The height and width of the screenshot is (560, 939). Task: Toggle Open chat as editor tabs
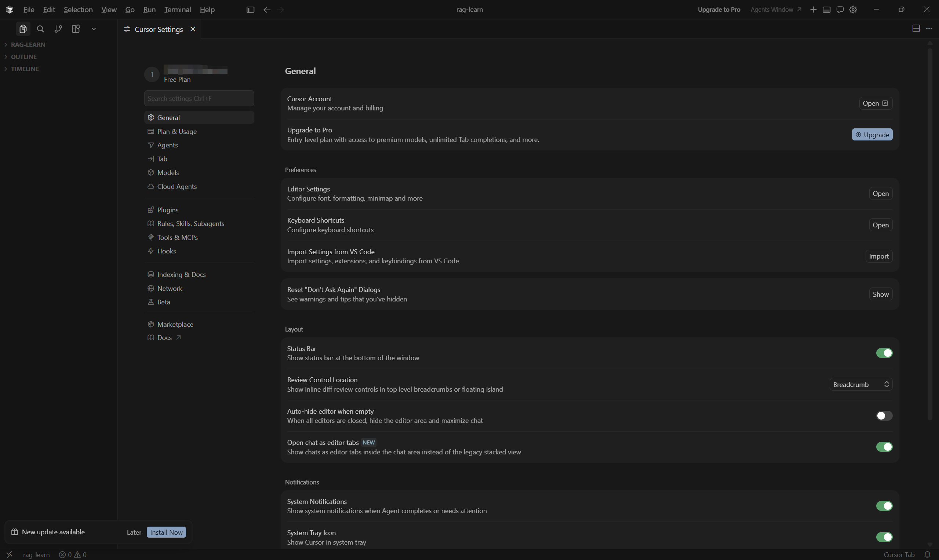[x=884, y=447]
